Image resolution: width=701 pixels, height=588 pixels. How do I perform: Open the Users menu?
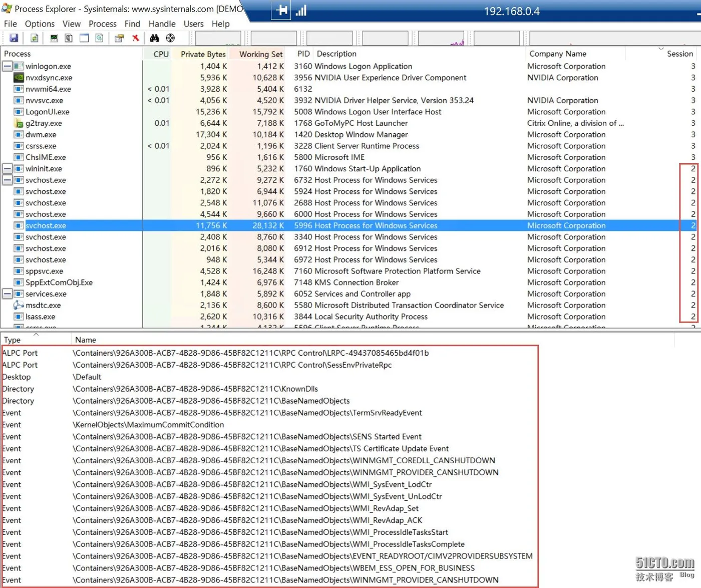(x=193, y=24)
